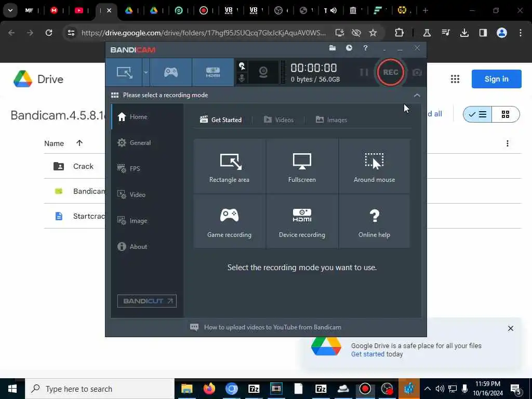The height and width of the screenshot is (399, 532).
Task: Open Chrome tab search dropdown
Action: click(10, 10)
